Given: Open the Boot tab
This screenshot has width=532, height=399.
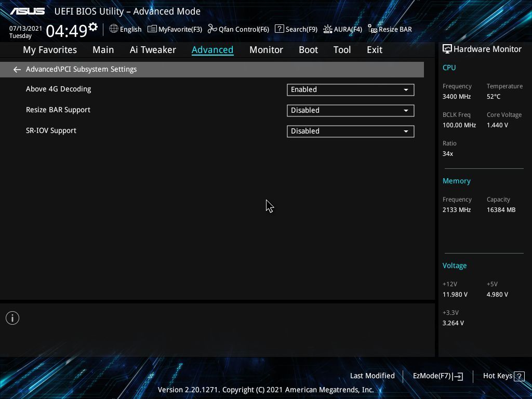Looking at the screenshot, I should (308, 50).
